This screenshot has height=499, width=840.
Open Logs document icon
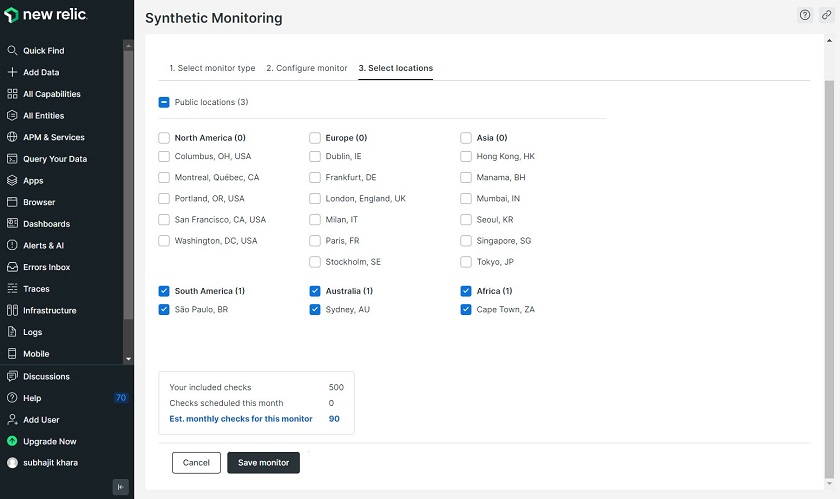[12, 332]
